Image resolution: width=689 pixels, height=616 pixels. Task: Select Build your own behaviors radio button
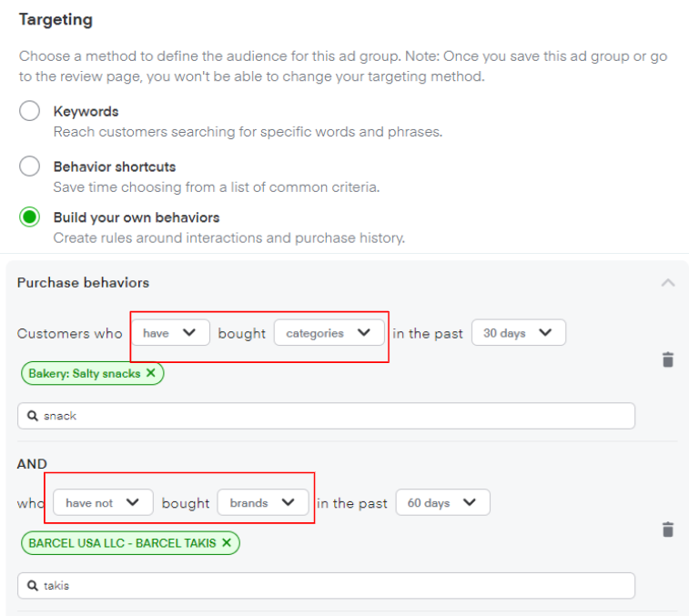pos(30,217)
